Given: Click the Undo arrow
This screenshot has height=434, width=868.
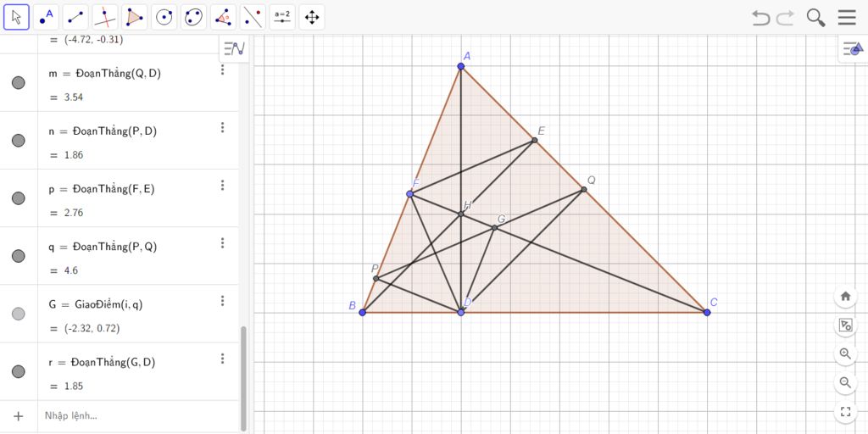Looking at the screenshot, I should (x=761, y=18).
